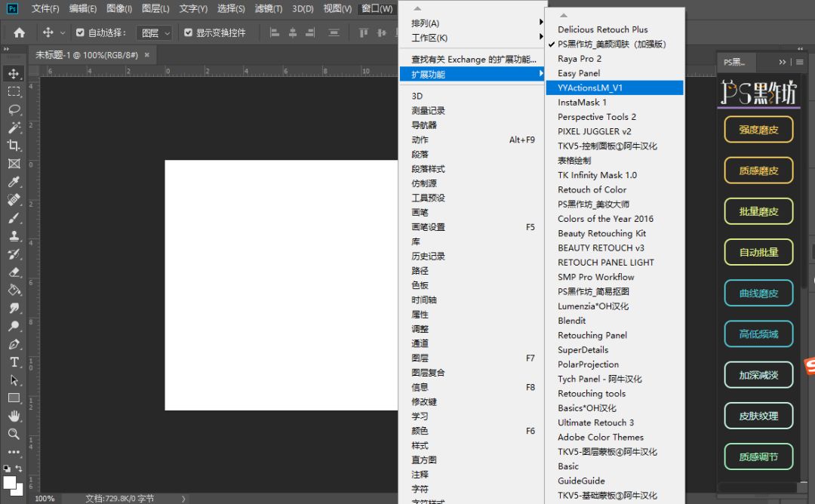This screenshot has width=815, height=504.
Task: Click the 强度磨皮 button
Action: (758, 130)
